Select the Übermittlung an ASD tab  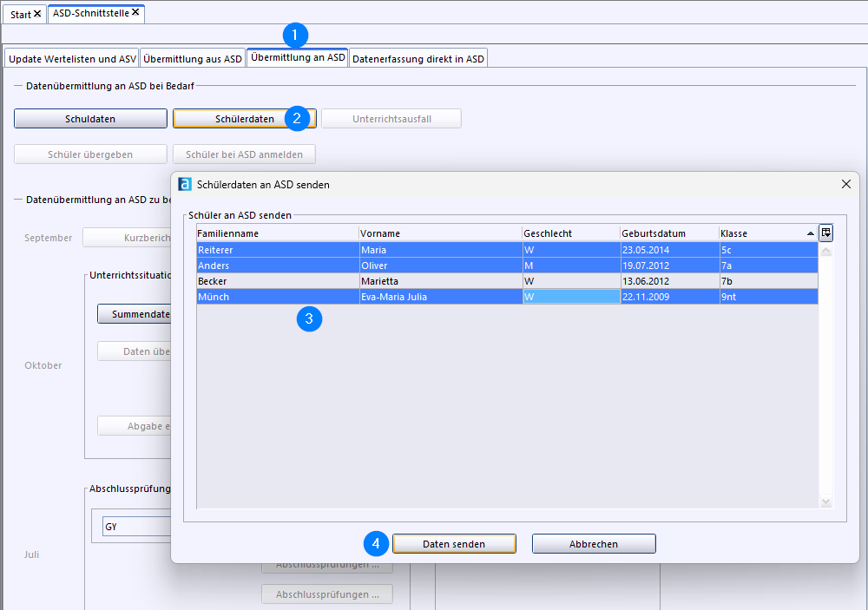[x=298, y=57]
